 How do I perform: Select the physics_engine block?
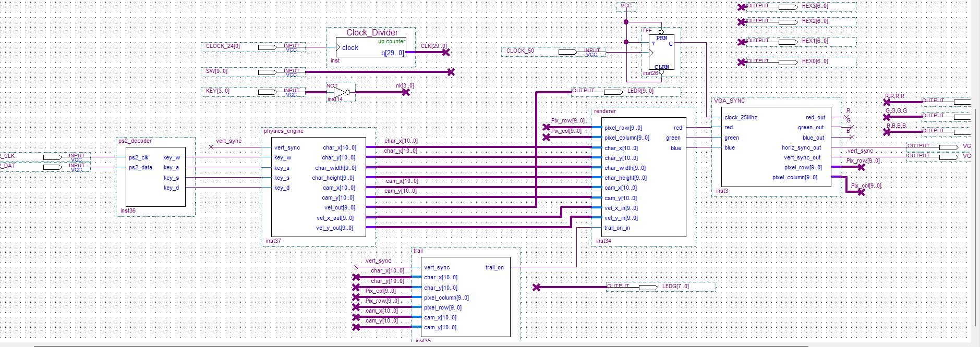pyautogui.click(x=318, y=188)
